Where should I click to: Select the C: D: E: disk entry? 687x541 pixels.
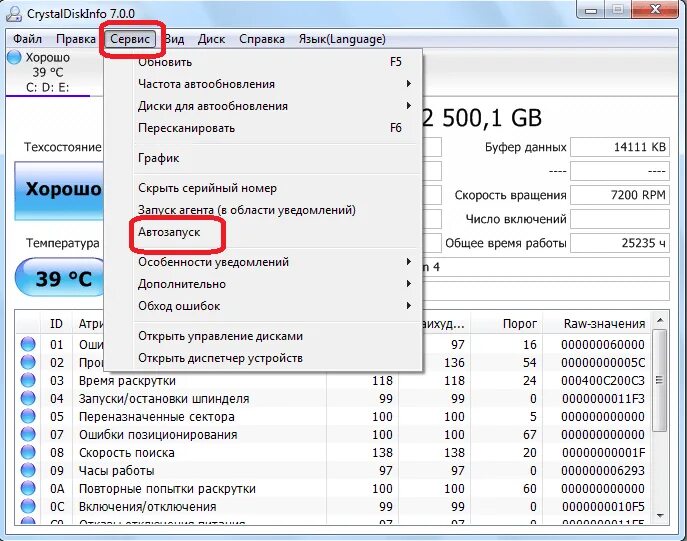click(48, 87)
